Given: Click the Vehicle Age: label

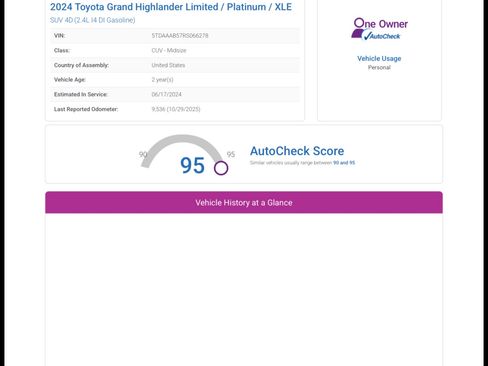Looking at the screenshot, I should [70, 80].
